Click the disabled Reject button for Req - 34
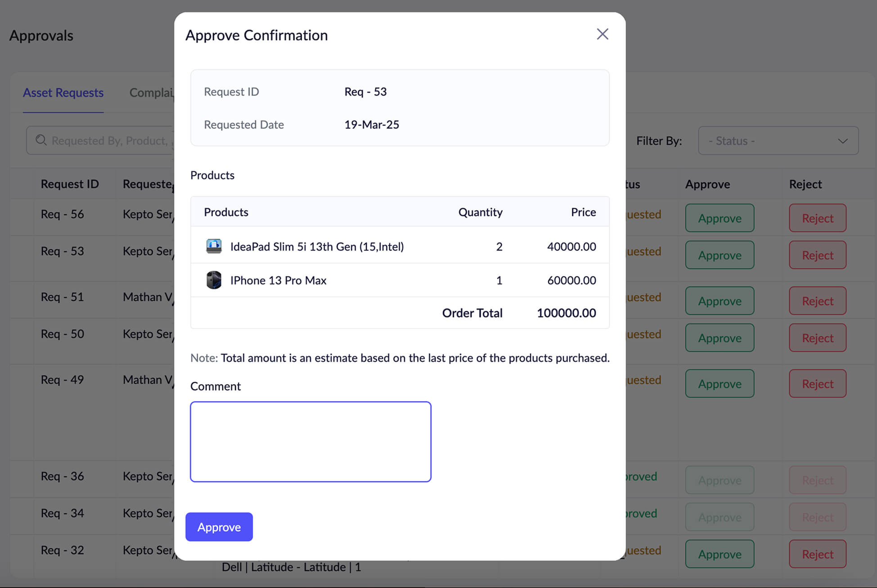The width and height of the screenshot is (877, 588). 818,517
